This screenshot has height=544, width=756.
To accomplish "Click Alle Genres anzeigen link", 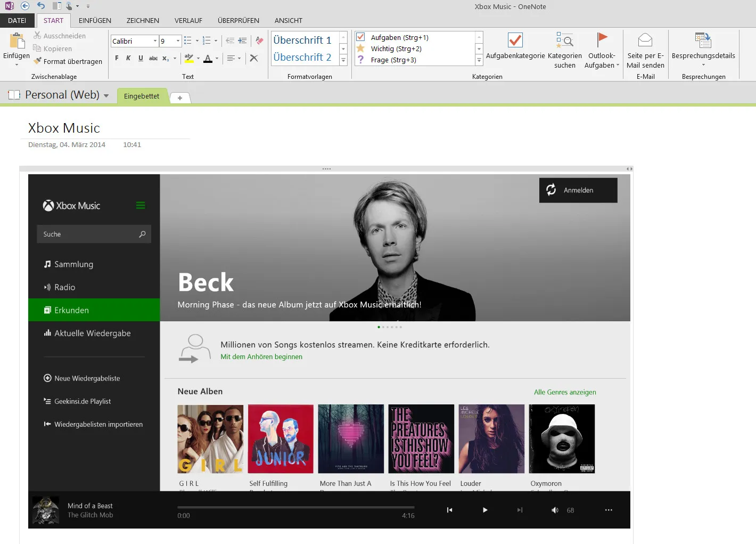I will click(x=565, y=392).
